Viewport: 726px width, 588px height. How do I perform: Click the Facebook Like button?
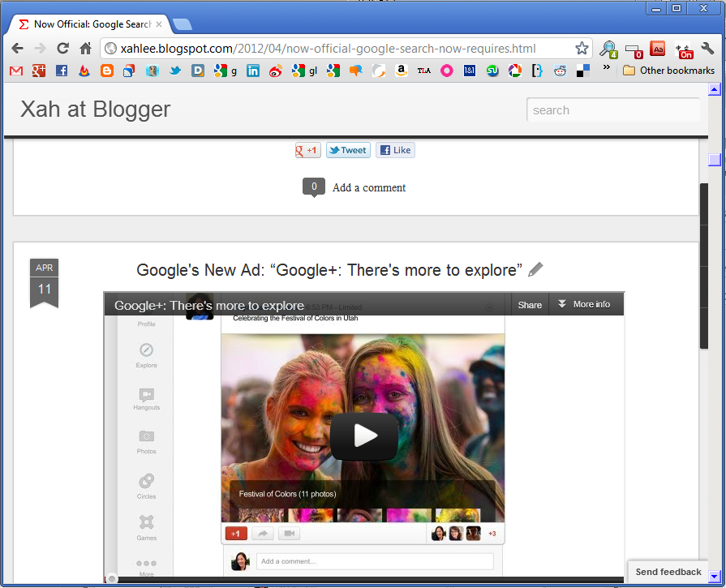click(x=395, y=150)
